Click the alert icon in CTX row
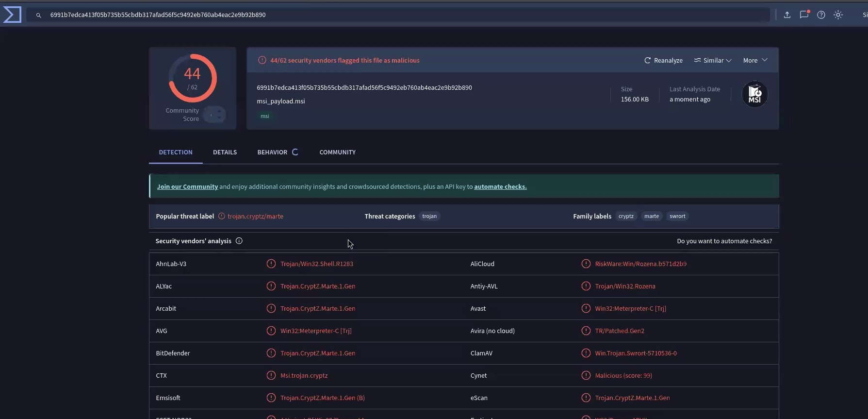 (x=271, y=375)
